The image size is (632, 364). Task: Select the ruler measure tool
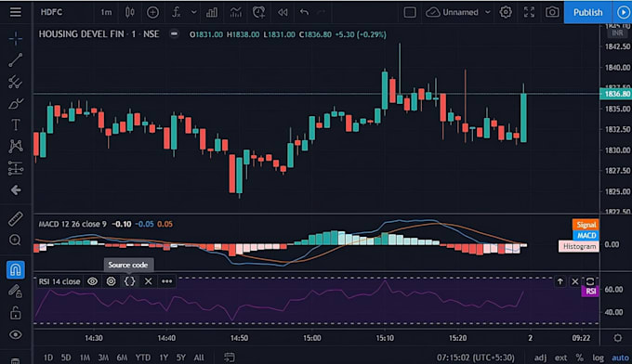tap(15, 218)
